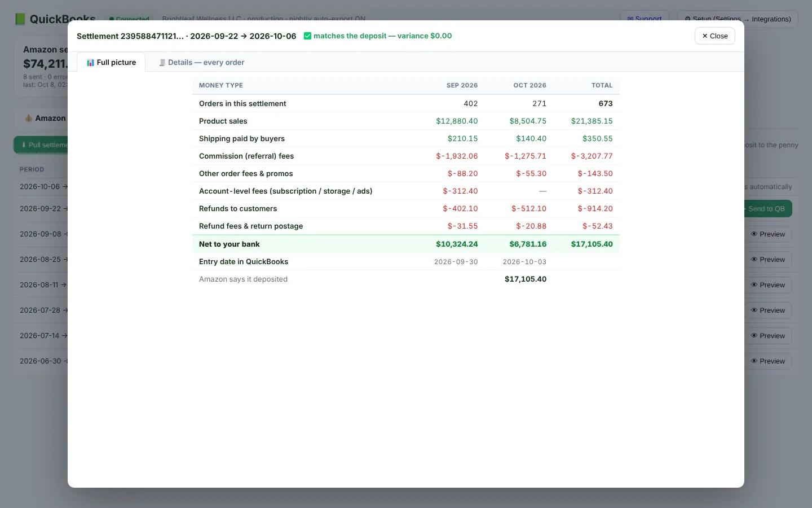Click the green check icon beside matches the deposit
This screenshot has width=812, height=508.
[x=307, y=36]
